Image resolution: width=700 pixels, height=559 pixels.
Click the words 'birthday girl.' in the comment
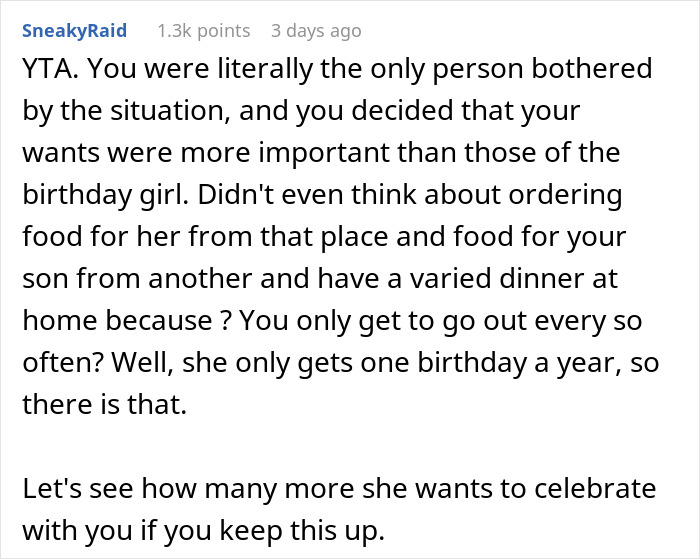105,195
